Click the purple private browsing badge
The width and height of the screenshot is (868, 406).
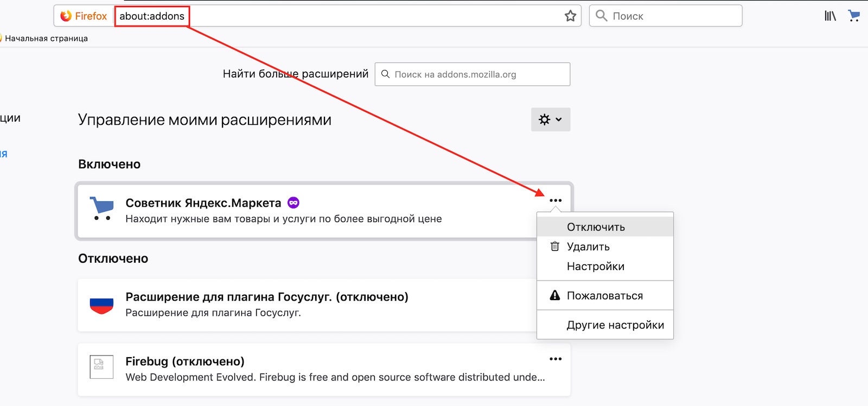click(x=293, y=202)
